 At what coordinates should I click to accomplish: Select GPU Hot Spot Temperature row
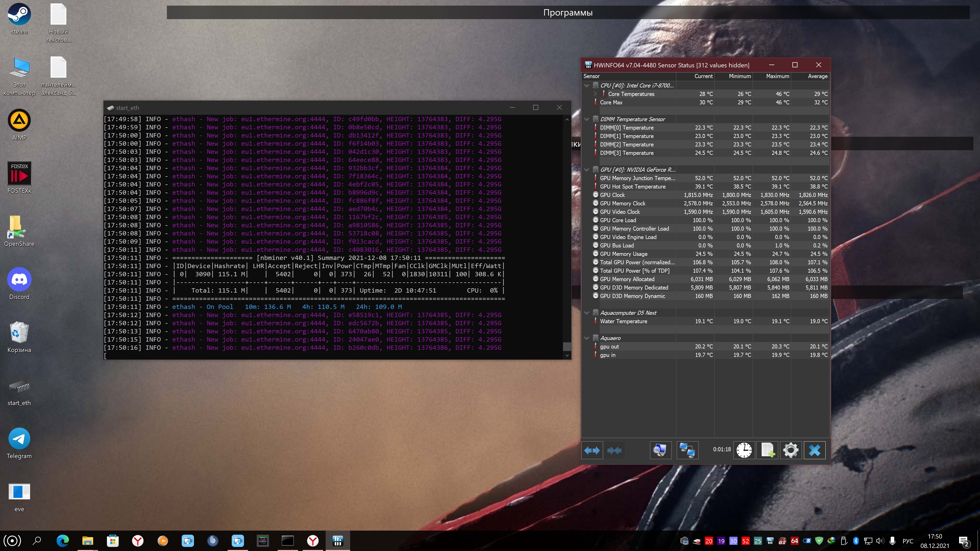(633, 187)
